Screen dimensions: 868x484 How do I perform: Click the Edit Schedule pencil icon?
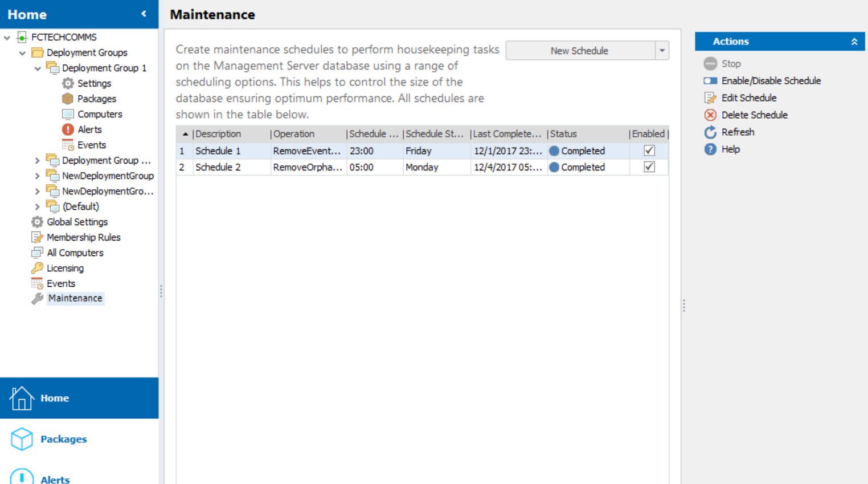(x=710, y=98)
